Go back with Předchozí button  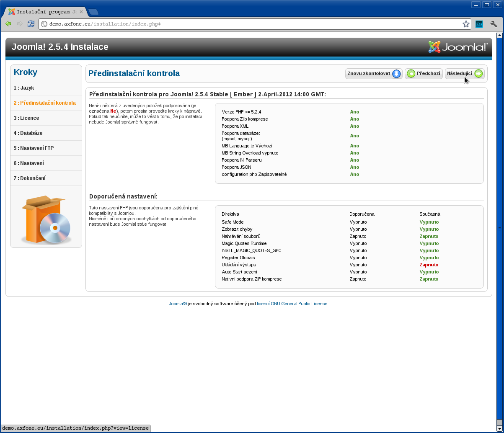tap(424, 74)
